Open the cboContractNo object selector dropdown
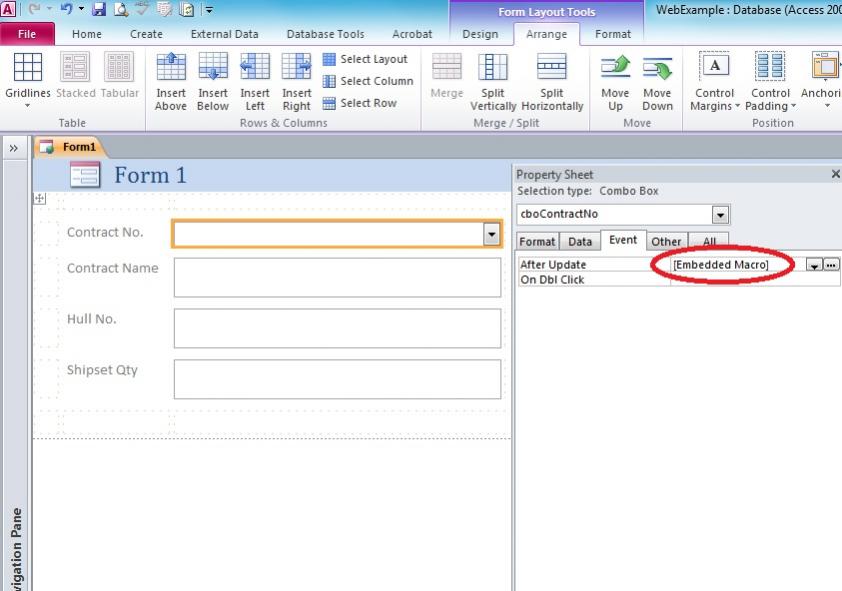This screenshot has height=591, width=842. click(720, 215)
